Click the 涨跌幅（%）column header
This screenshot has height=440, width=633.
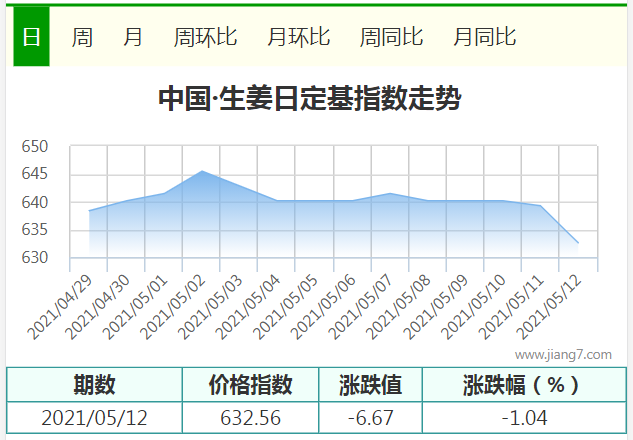(x=524, y=385)
